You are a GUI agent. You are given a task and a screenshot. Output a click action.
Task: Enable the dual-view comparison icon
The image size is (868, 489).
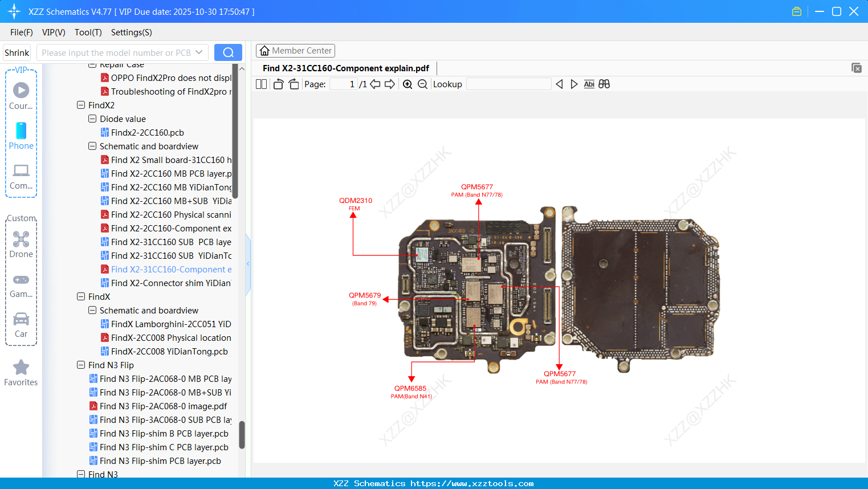(x=604, y=84)
